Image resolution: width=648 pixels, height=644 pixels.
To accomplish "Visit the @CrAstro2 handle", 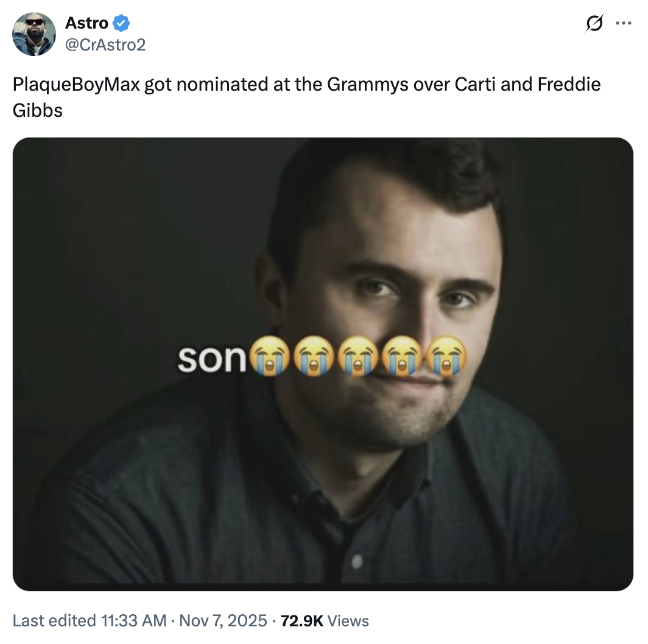I will (x=105, y=44).
